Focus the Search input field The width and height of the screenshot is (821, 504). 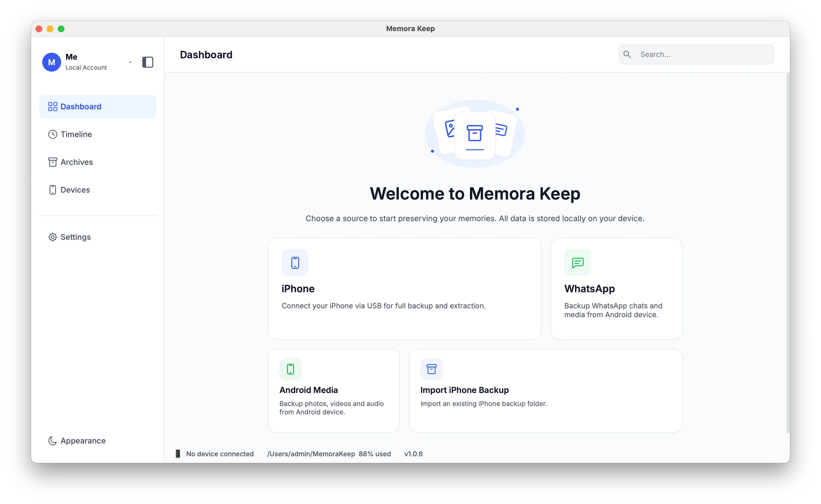[x=696, y=54]
